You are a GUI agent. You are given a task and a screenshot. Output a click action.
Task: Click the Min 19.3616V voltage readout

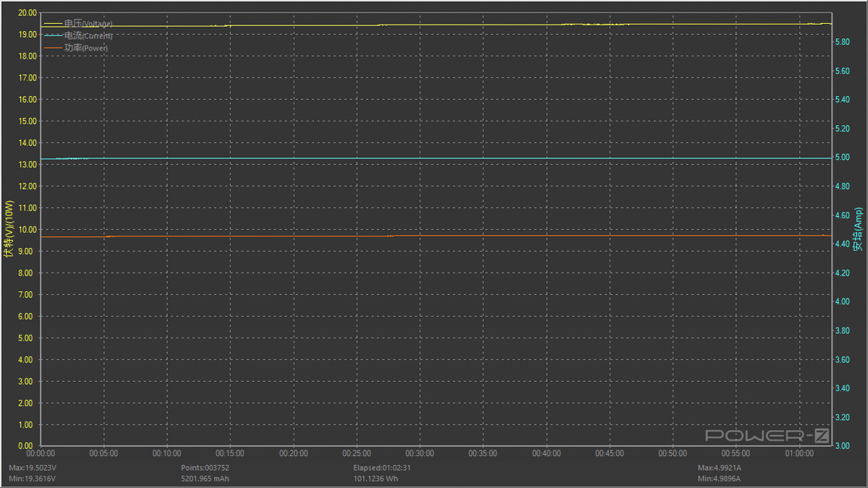pyautogui.click(x=32, y=479)
